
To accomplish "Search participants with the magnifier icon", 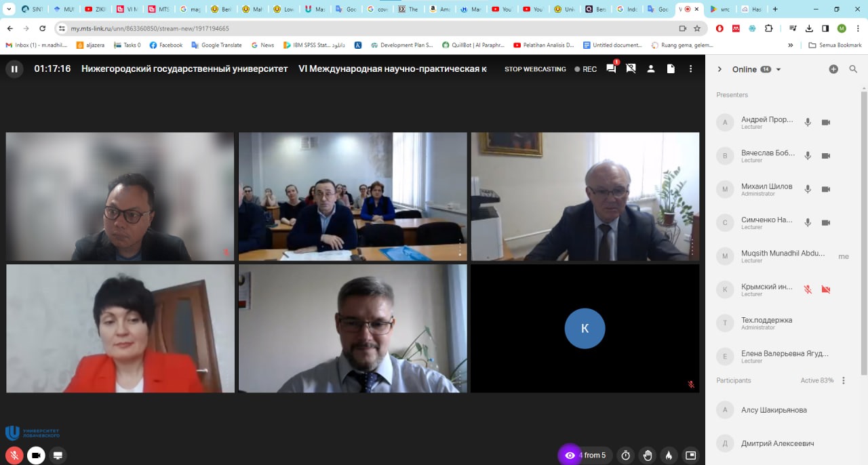I will 853,69.
